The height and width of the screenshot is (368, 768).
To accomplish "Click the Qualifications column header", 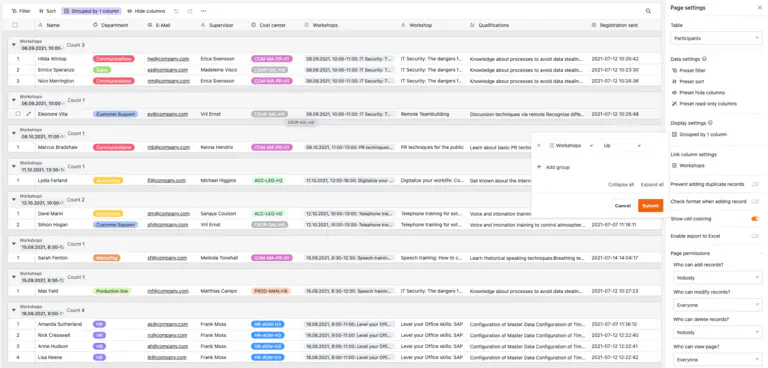I will click(x=494, y=25).
